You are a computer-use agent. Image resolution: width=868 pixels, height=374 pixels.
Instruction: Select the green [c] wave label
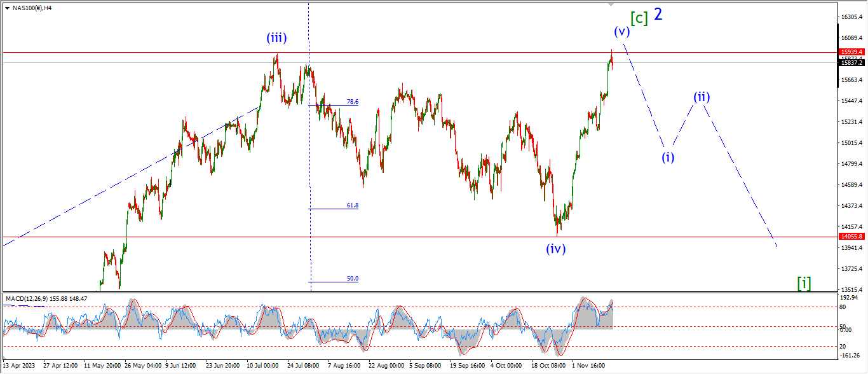coord(639,18)
